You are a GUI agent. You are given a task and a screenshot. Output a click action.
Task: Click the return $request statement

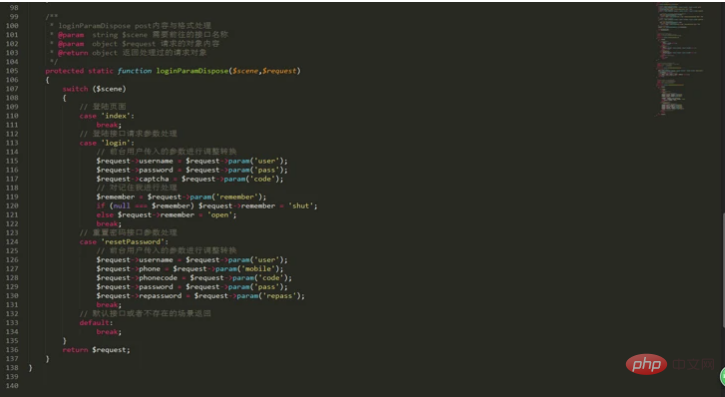coord(96,350)
